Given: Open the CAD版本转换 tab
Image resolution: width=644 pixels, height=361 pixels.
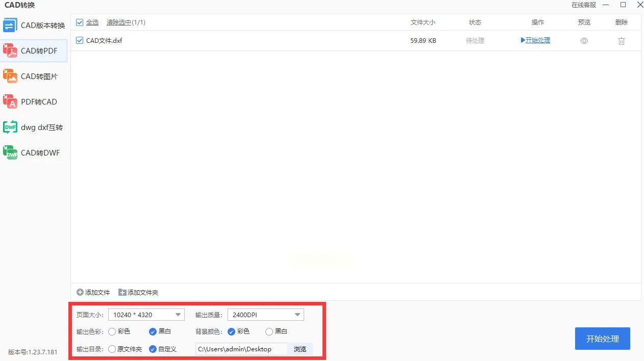Looking at the screenshot, I should point(34,25).
